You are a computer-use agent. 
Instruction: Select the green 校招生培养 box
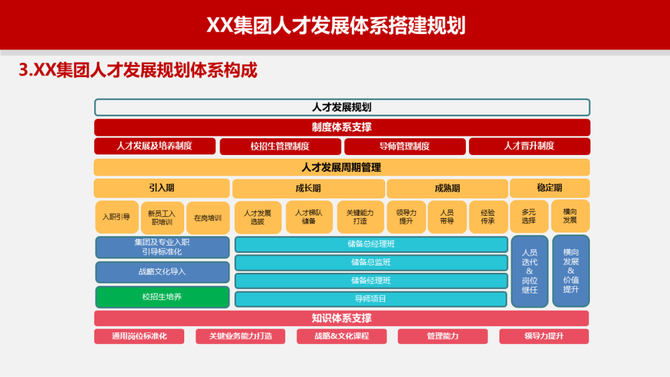pos(162,297)
